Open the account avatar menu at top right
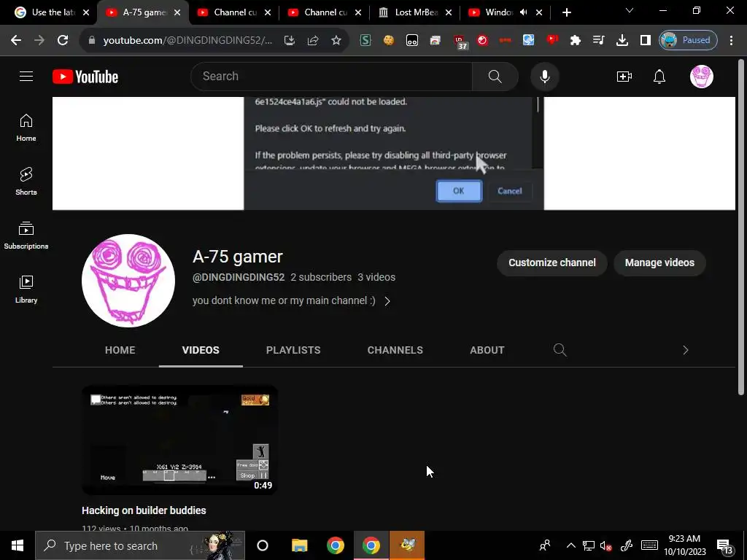This screenshot has width=747, height=560. (701, 76)
